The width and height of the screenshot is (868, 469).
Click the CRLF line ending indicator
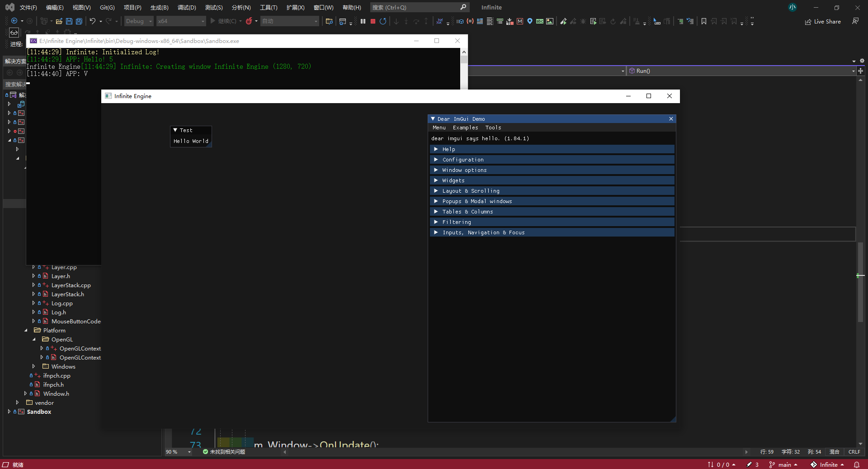(x=854, y=452)
